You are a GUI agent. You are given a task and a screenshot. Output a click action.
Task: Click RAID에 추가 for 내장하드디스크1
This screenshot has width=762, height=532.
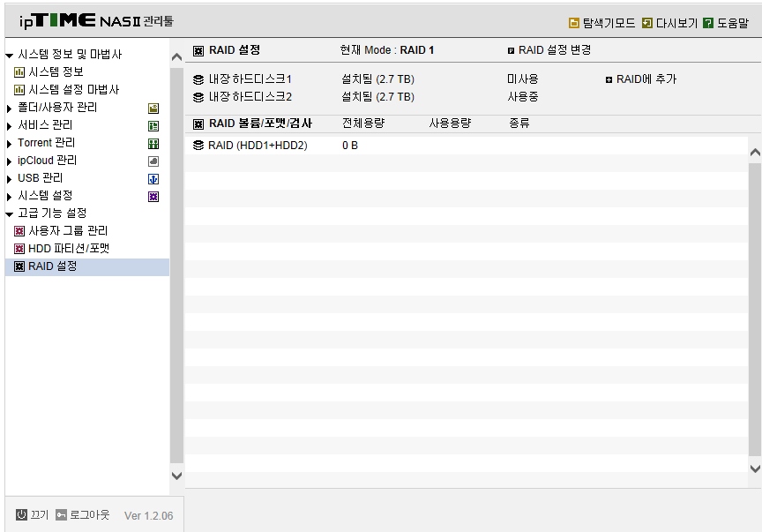(646, 79)
